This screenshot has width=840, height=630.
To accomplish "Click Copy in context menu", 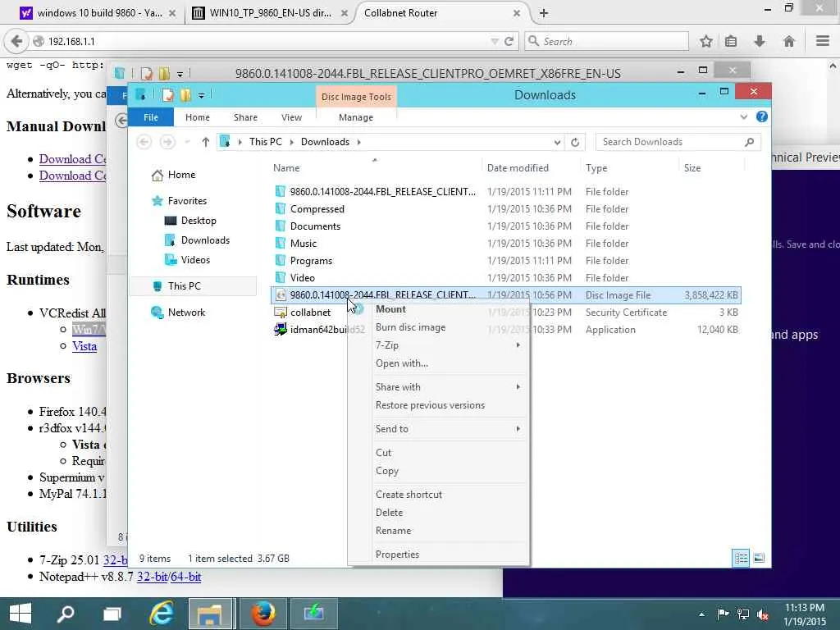I will pyautogui.click(x=387, y=471).
